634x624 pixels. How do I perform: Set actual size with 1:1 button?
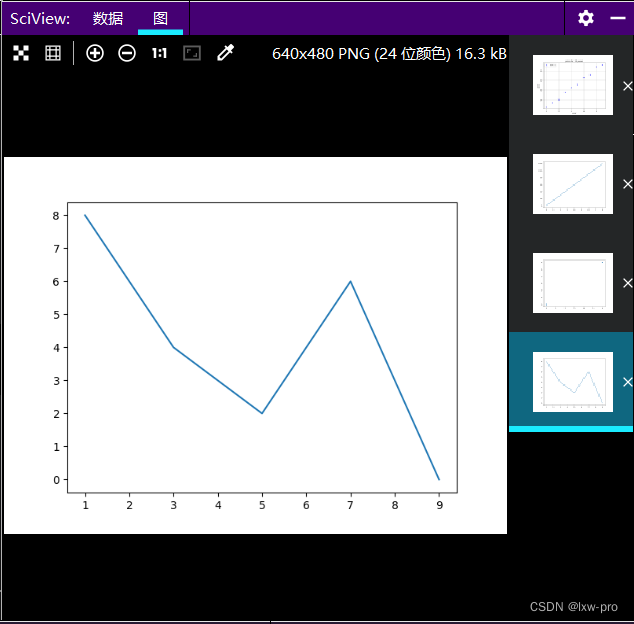point(159,53)
